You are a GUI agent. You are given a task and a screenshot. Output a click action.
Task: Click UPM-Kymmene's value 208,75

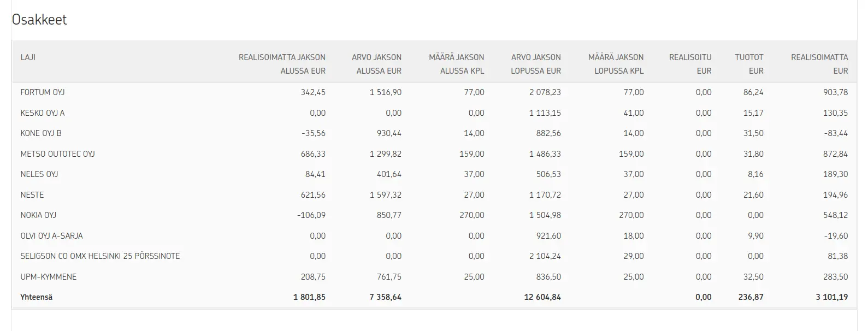pos(313,277)
